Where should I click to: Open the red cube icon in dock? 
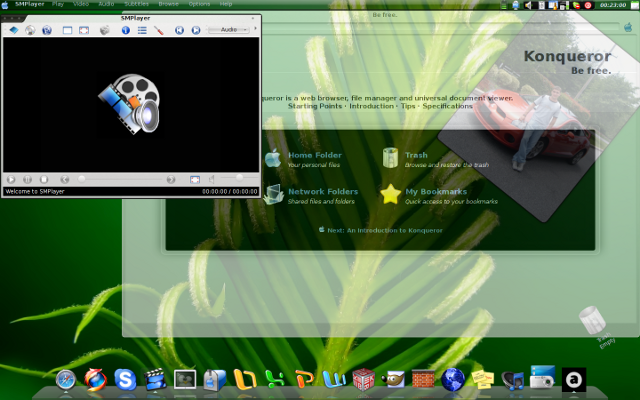tap(364, 380)
